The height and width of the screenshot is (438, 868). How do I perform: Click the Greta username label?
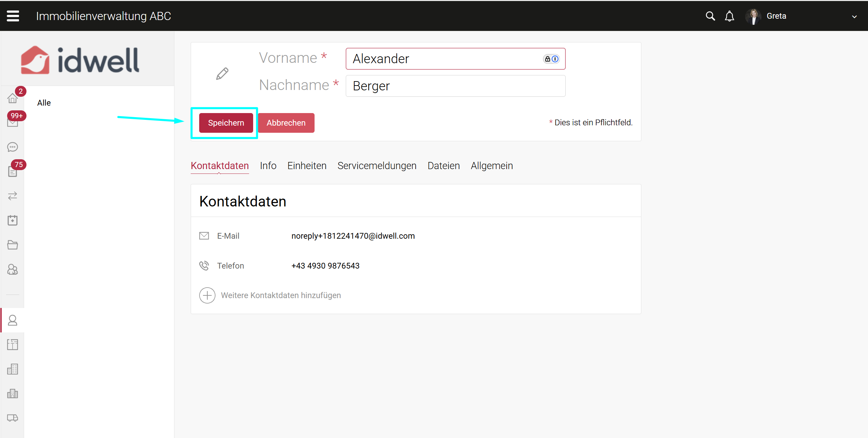pyautogui.click(x=776, y=16)
